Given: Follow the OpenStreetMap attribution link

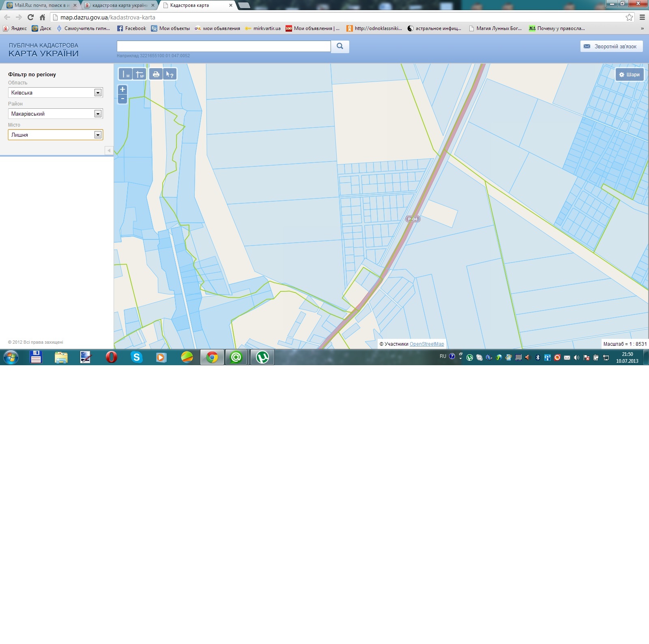Looking at the screenshot, I should pos(427,344).
